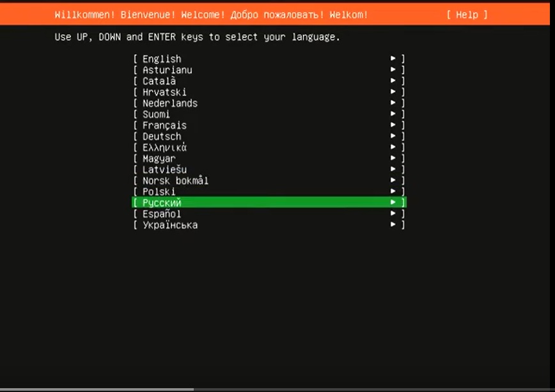
Task: Choose Español as the installer language
Action: 269,214
